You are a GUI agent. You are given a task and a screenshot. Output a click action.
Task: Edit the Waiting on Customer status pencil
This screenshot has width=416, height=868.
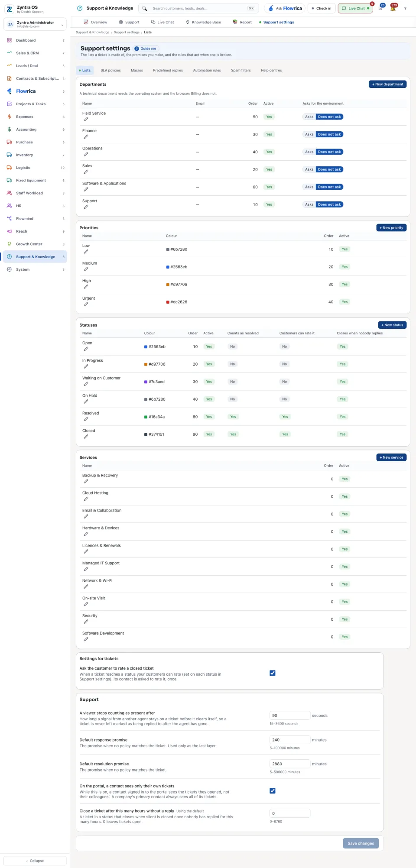(86, 384)
